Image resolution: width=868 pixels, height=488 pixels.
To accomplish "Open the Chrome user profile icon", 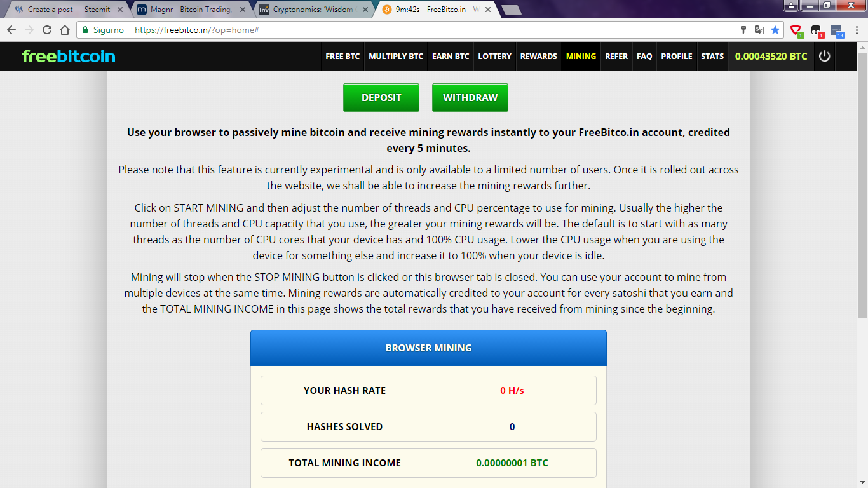I will pyautogui.click(x=790, y=5).
